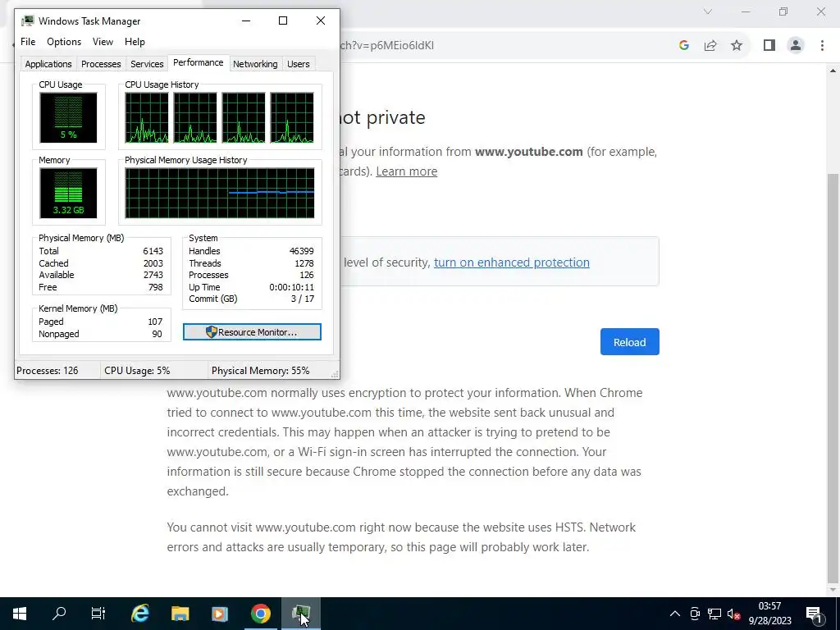Click the Free memory value 798

(x=155, y=287)
